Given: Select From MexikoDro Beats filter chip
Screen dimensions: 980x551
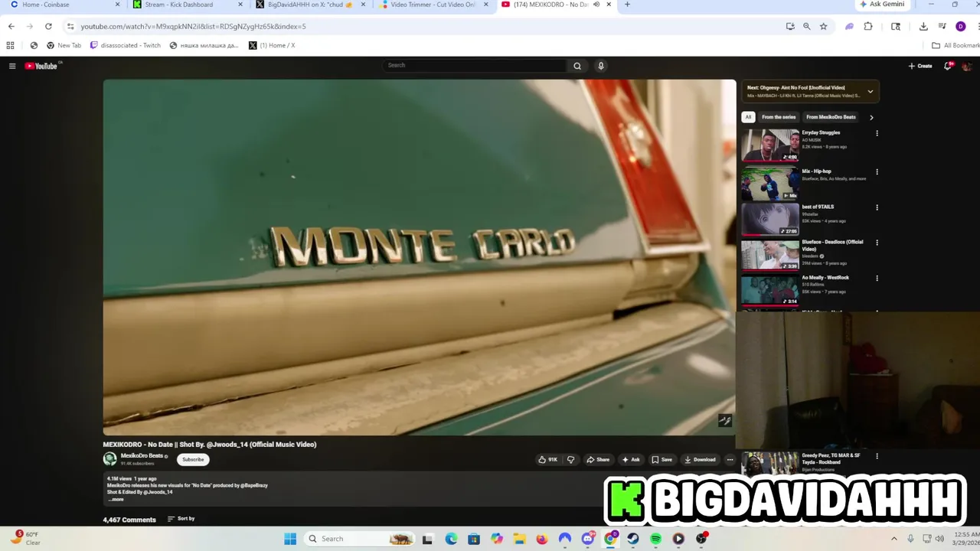Looking at the screenshot, I should click(x=831, y=117).
